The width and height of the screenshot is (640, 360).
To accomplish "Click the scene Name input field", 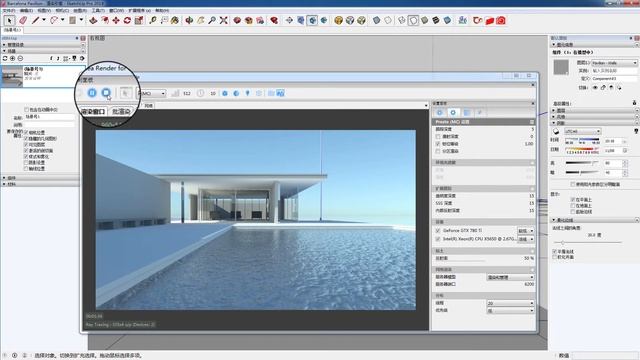I will (x=50, y=117).
